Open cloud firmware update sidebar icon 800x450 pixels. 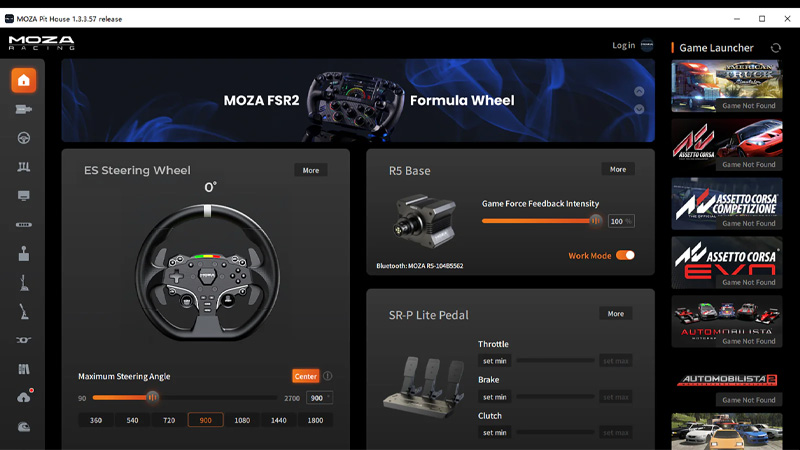(x=24, y=397)
